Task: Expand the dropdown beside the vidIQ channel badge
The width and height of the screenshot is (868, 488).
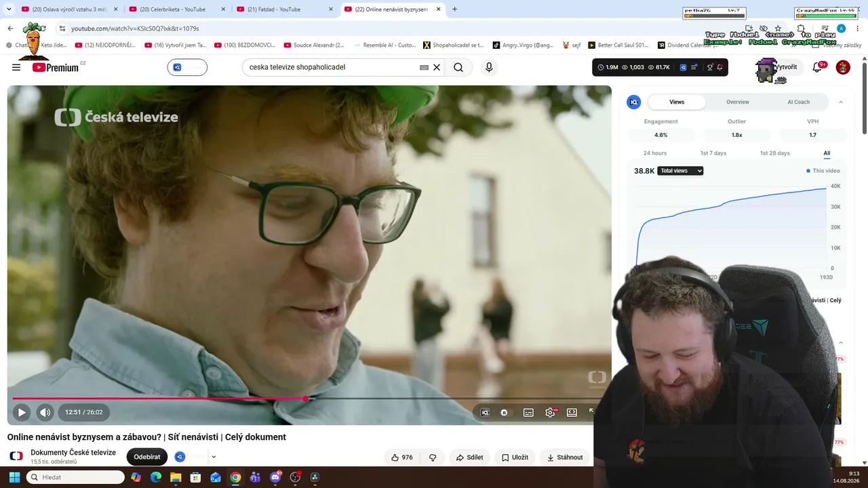Action: (x=214, y=457)
